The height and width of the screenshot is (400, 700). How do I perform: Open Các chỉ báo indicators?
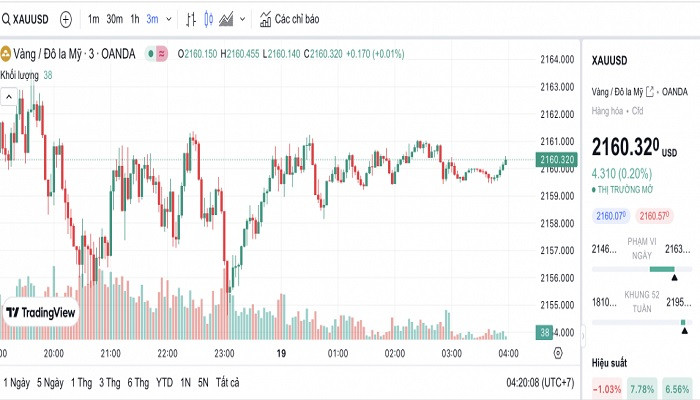(290, 19)
